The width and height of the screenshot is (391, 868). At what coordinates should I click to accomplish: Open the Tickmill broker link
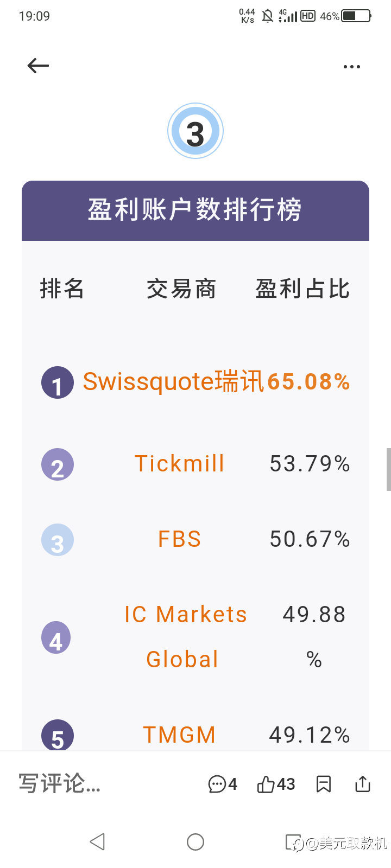coord(179,464)
